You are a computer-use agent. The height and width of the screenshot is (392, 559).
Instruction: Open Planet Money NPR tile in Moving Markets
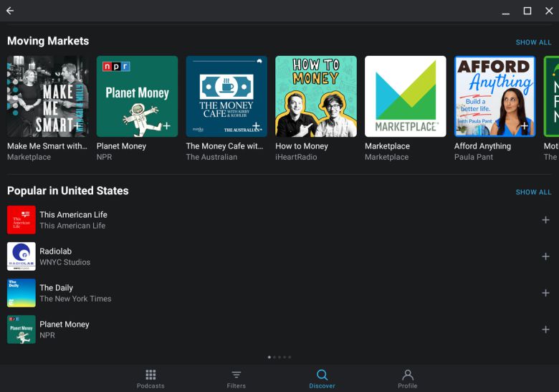click(137, 96)
